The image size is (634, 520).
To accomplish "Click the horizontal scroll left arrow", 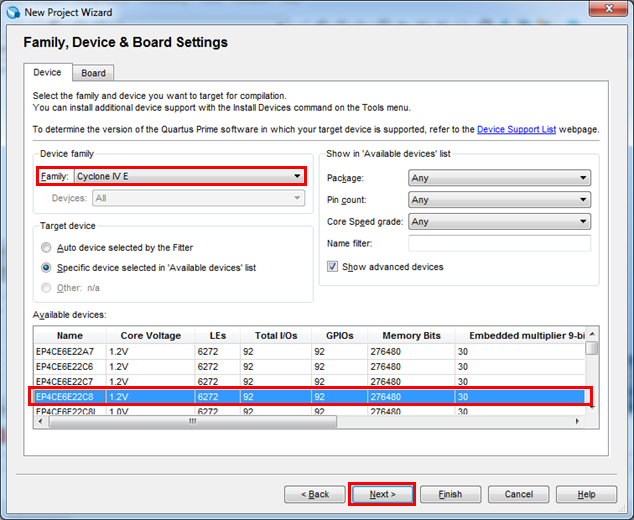I will 40,421.
